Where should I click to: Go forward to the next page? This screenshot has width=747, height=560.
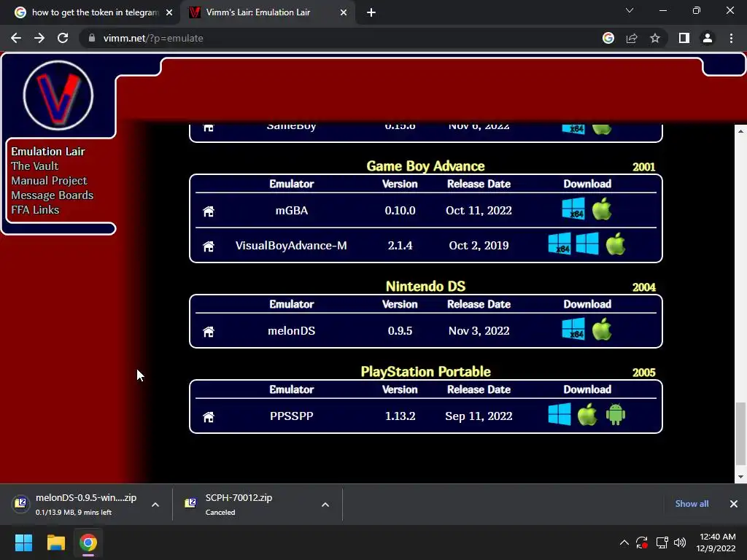(x=39, y=38)
